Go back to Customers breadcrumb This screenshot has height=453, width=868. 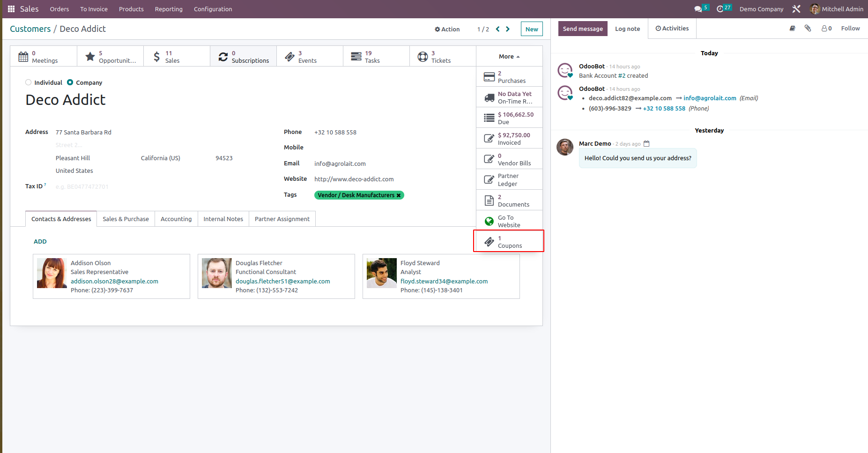click(x=30, y=29)
